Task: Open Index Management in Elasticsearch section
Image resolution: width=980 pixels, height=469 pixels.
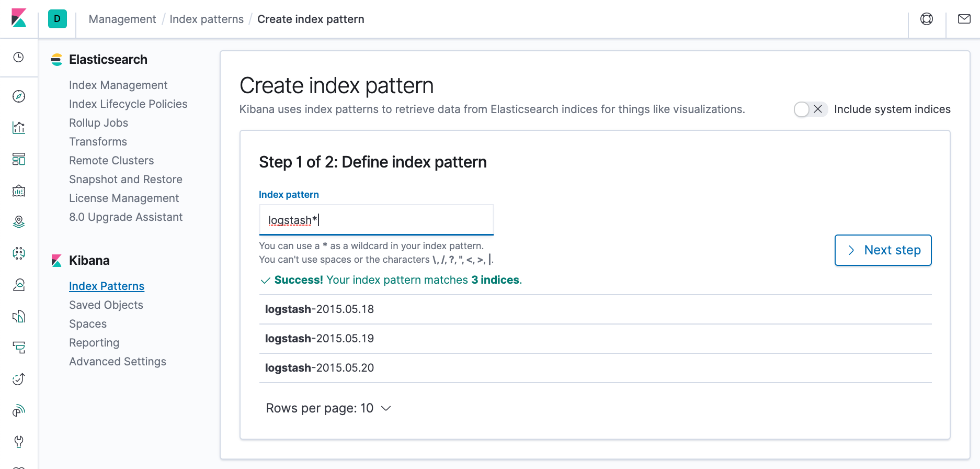Action: [118, 85]
